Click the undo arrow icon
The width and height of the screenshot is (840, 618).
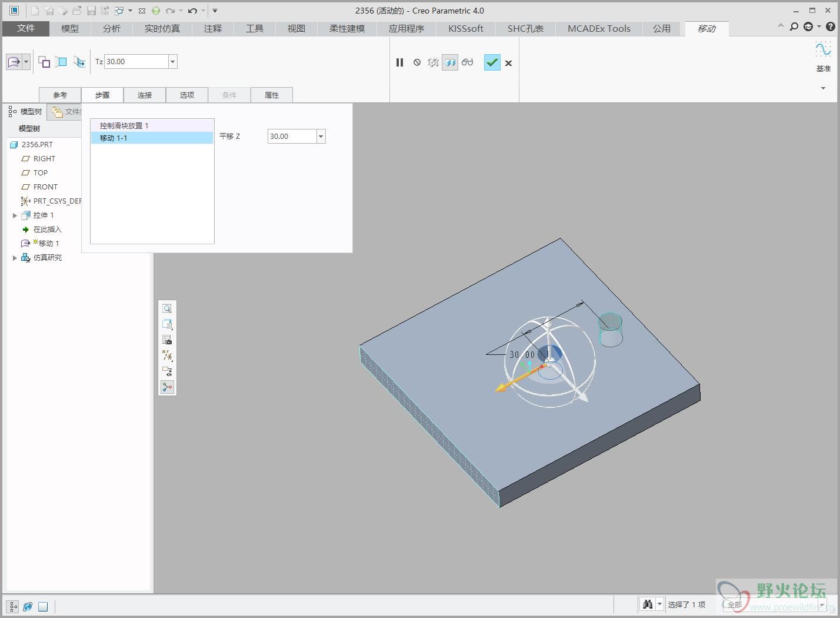[x=192, y=11]
